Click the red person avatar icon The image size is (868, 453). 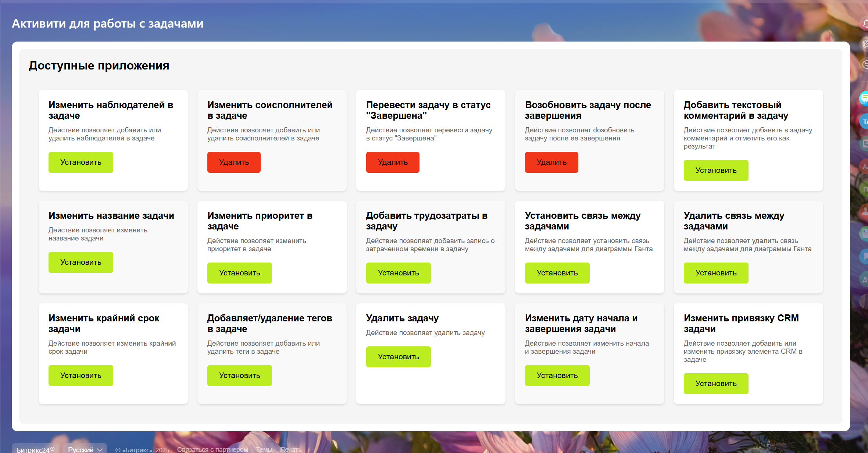pyautogui.click(x=864, y=211)
